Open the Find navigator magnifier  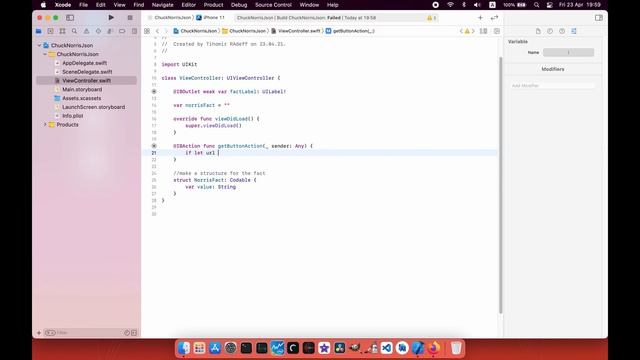[74, 31]
